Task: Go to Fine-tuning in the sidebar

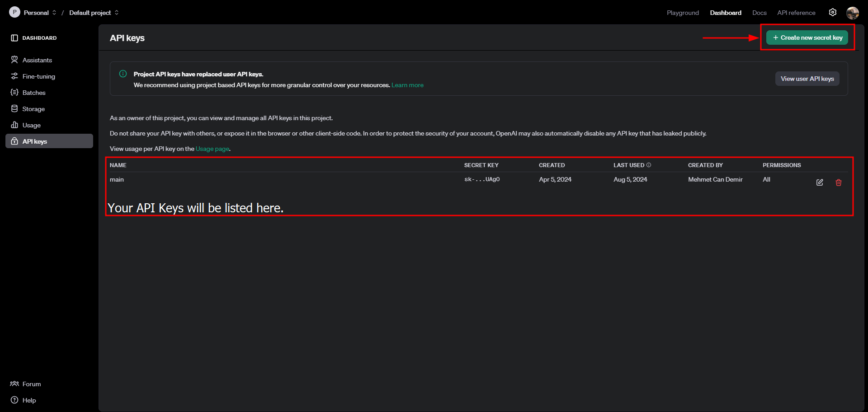Action: tap(49, 76)
